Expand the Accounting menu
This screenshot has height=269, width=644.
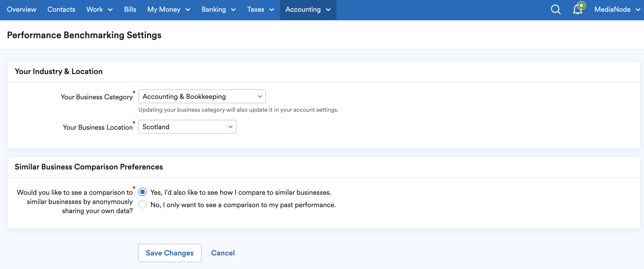tap(308, 10)
